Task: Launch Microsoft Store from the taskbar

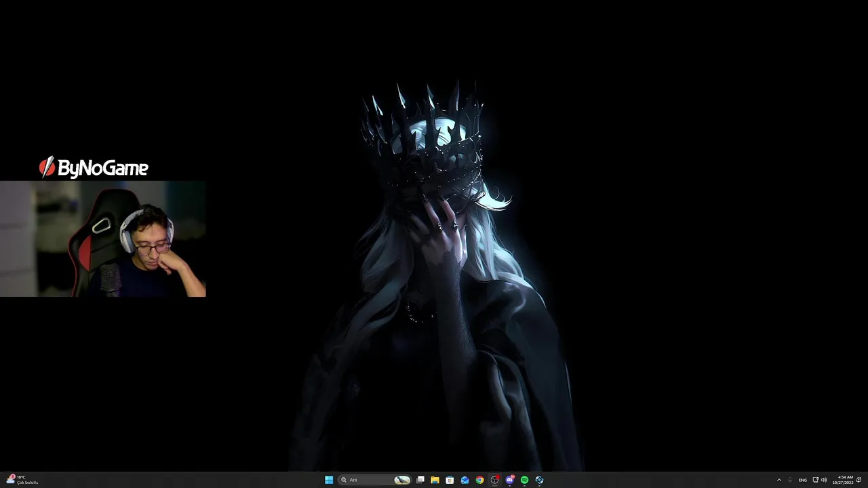Action: click(x=450, y=480)
